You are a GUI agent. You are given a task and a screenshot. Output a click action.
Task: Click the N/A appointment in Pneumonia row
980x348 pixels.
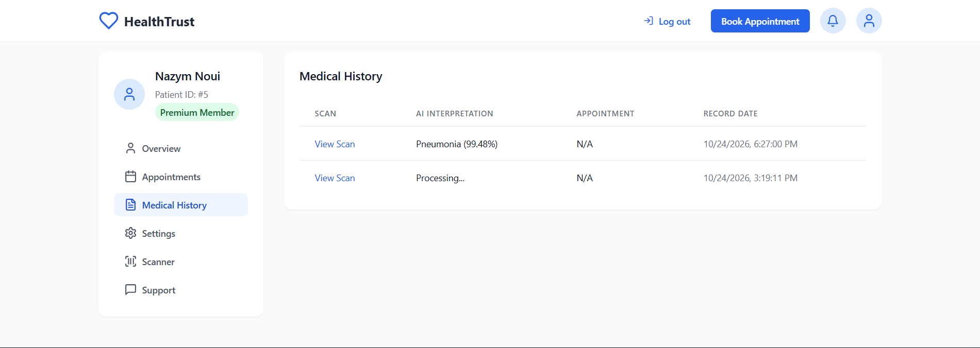(585, 144)
